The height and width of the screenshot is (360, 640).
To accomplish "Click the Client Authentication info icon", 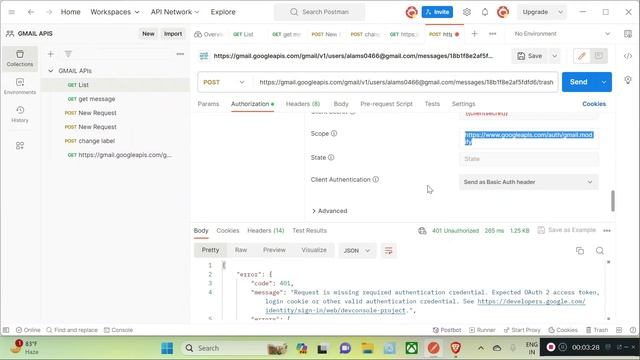I will click(376, 180).
